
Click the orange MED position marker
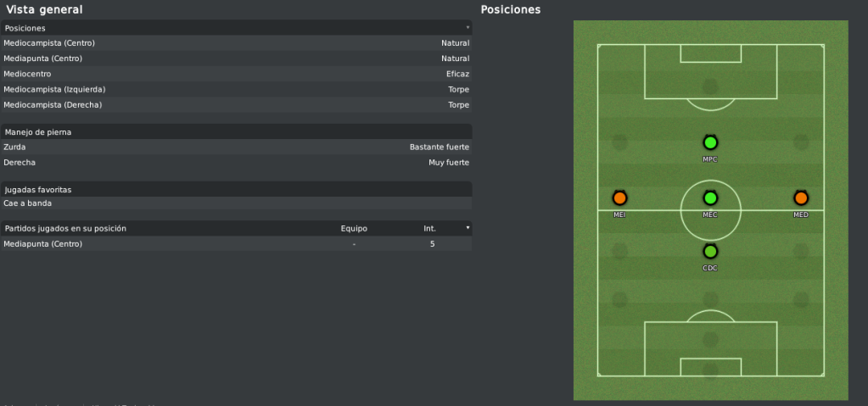point(801,198)
